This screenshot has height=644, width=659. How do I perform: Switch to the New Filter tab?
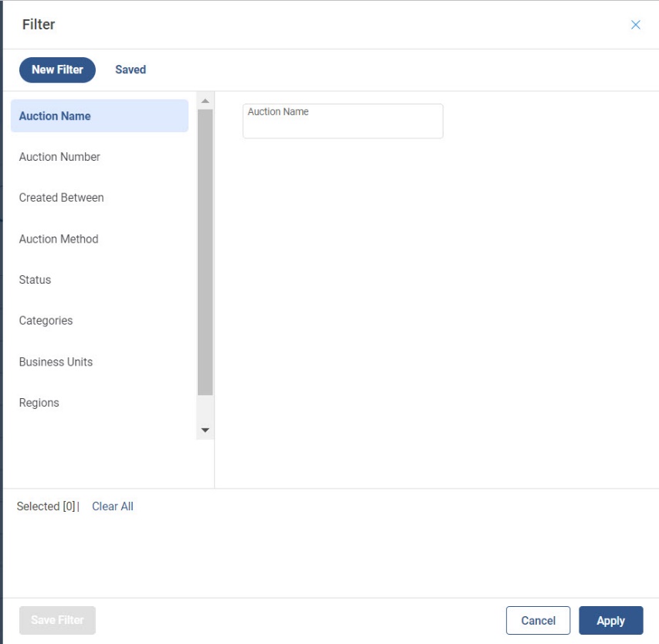tap(57, 70)
